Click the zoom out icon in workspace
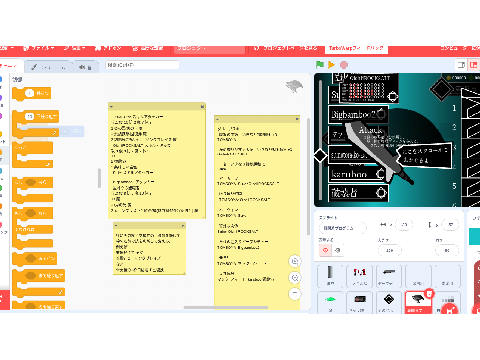The width and height of the screenshot is (480, 360). point(295,277)
